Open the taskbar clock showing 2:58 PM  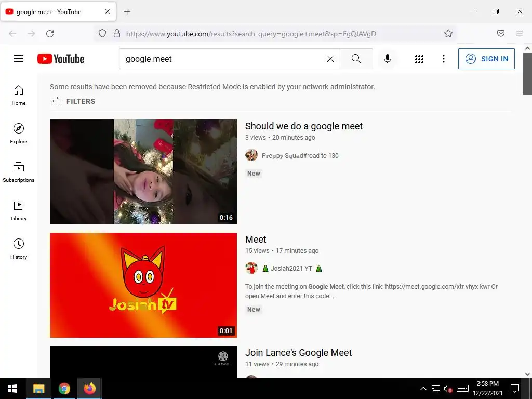[x=487, y=389]
